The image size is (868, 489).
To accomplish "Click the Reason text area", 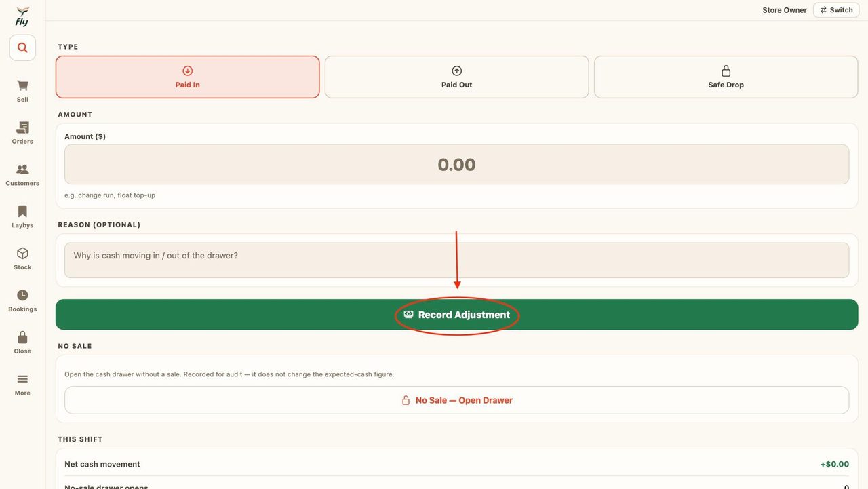I will click(456, 260).
